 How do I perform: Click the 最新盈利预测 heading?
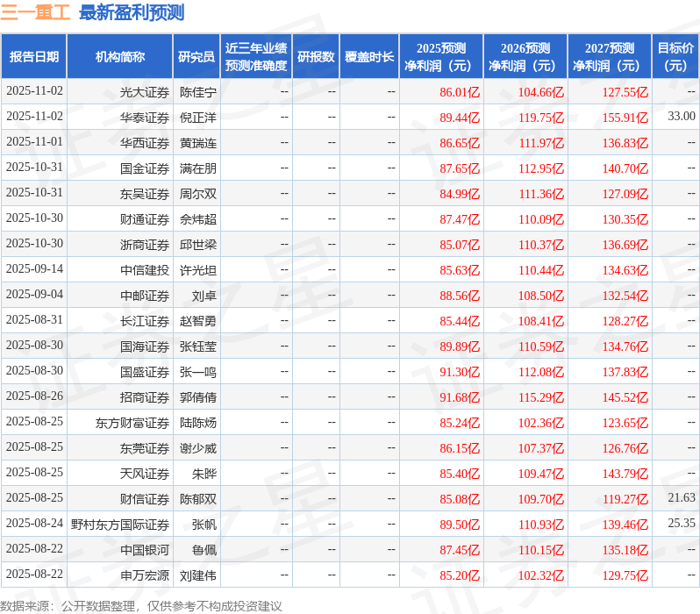[x=132, y=12]
